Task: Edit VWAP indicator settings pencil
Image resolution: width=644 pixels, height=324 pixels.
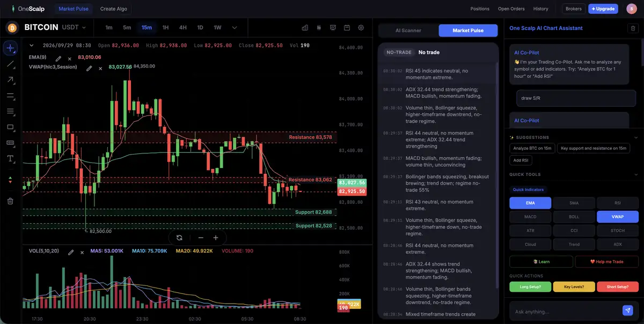Action: tap(90, 68)
